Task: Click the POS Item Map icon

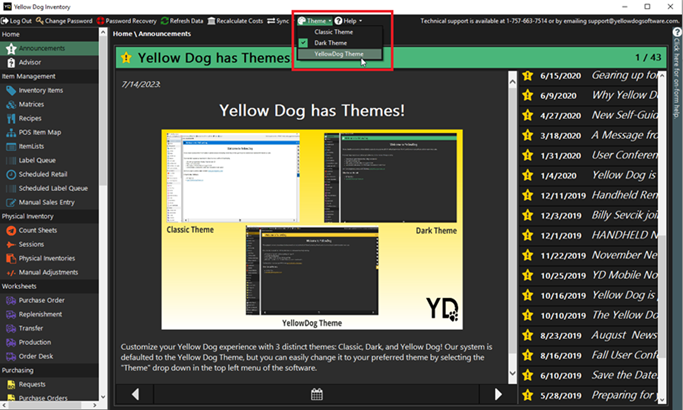Action: click(11, 132)
